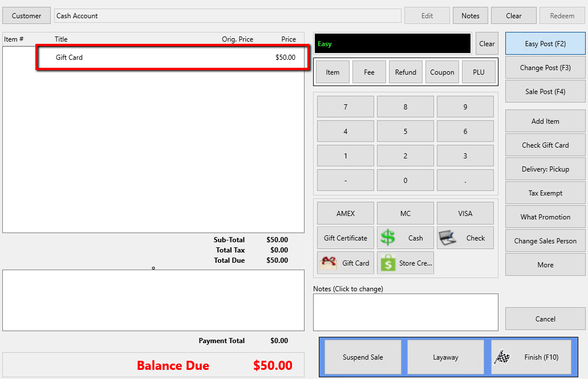
Task: Click the red ribbon Gift Card icon
Action: click(329, 263)
